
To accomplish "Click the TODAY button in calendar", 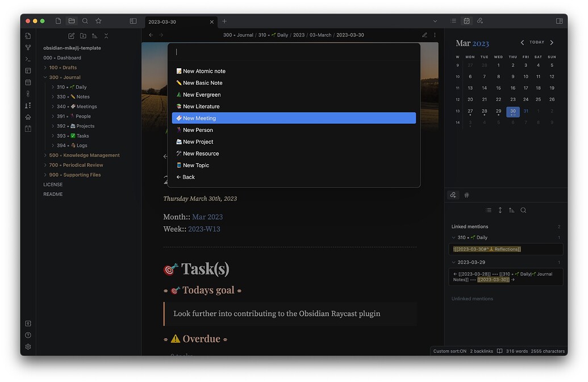I will (x=536, y=43).
